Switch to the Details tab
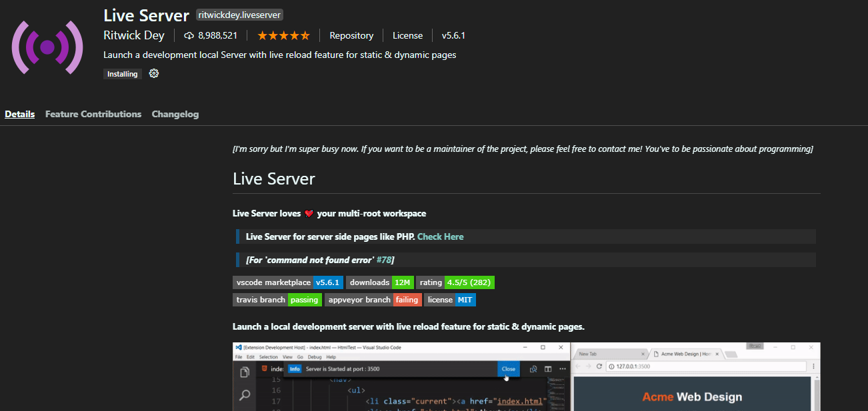Screen dimensions: 868x411 [20, 114]
